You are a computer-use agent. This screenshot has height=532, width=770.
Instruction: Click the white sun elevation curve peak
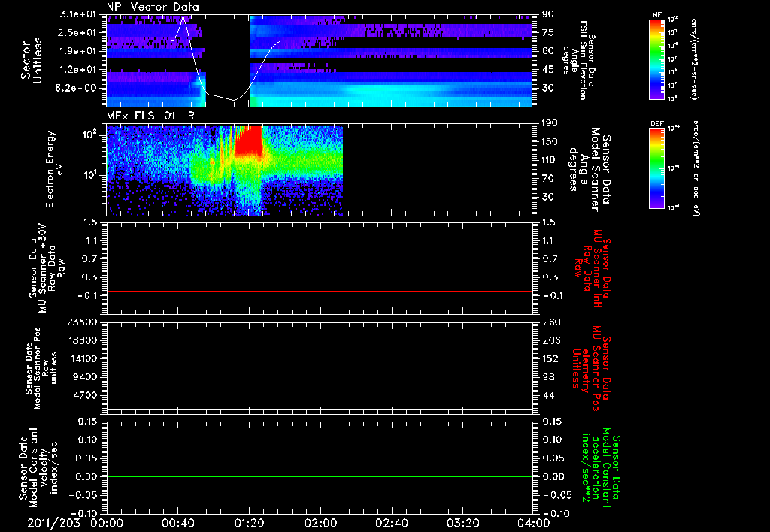[183, 18]
